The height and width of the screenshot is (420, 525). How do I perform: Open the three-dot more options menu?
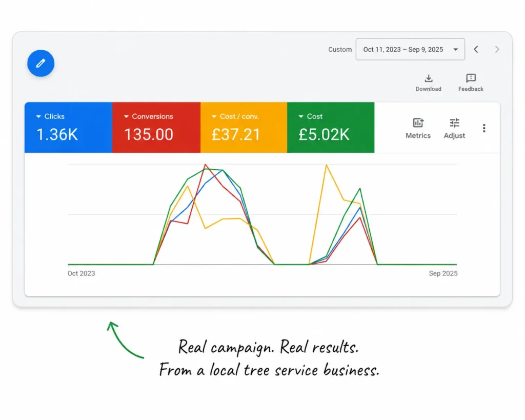click(484, 128)
